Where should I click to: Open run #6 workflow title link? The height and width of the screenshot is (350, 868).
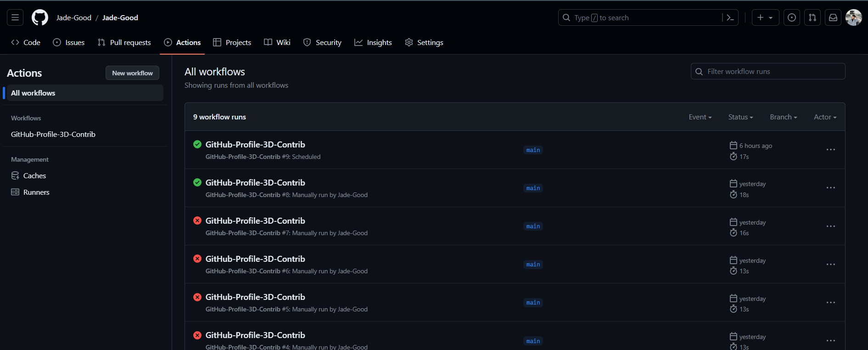click(255, 259)
